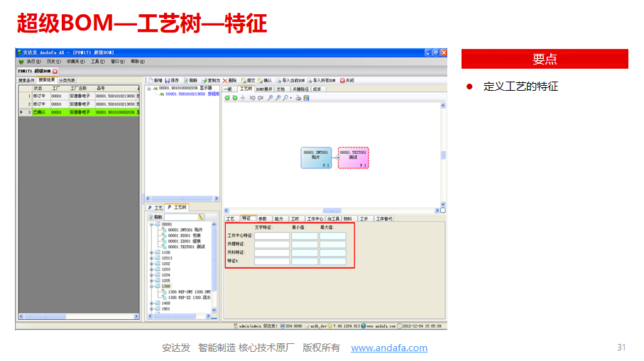Image resolution: width=644 pixels, height=361 pixels.
Task: Collapse the 1300 folder node
Action: (151, 286)
